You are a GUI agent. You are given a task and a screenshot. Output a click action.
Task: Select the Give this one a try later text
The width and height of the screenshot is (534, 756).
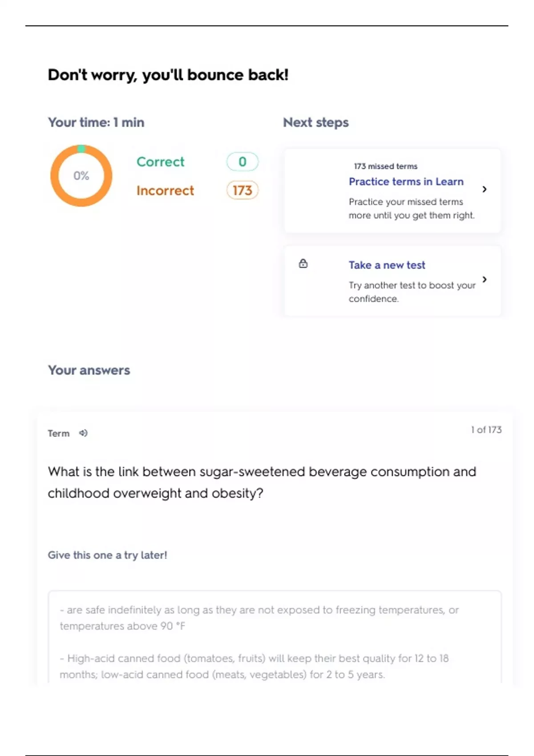point(107,555)
